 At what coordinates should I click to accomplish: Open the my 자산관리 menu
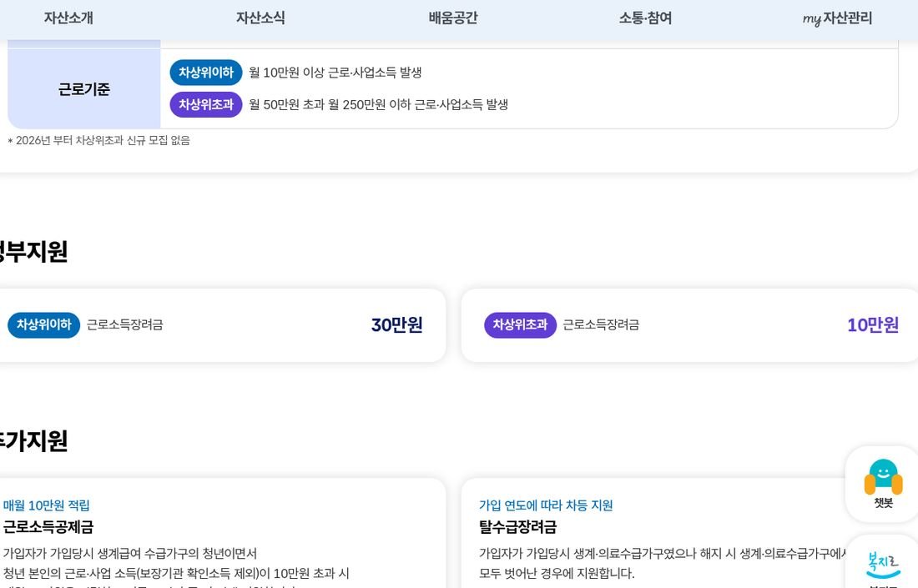point(837,18)
